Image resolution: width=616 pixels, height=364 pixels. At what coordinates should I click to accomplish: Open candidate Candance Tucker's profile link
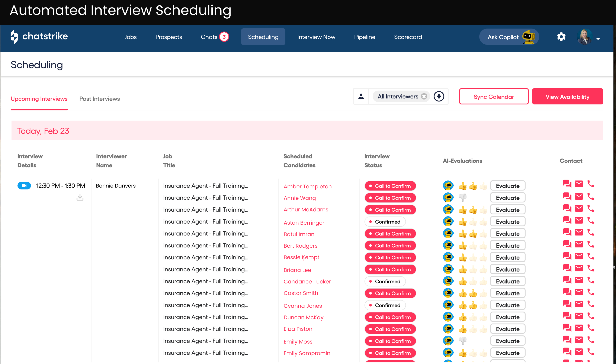(307, 282)
